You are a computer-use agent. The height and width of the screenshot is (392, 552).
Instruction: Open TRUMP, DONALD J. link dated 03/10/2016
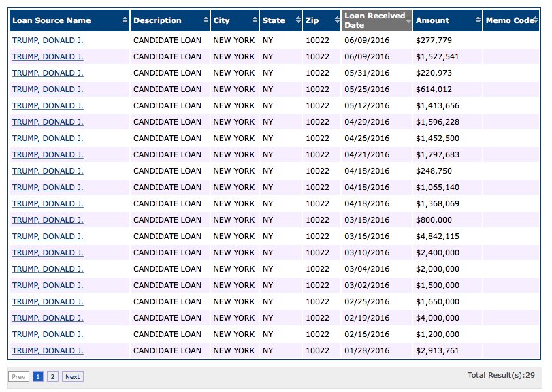48,252
